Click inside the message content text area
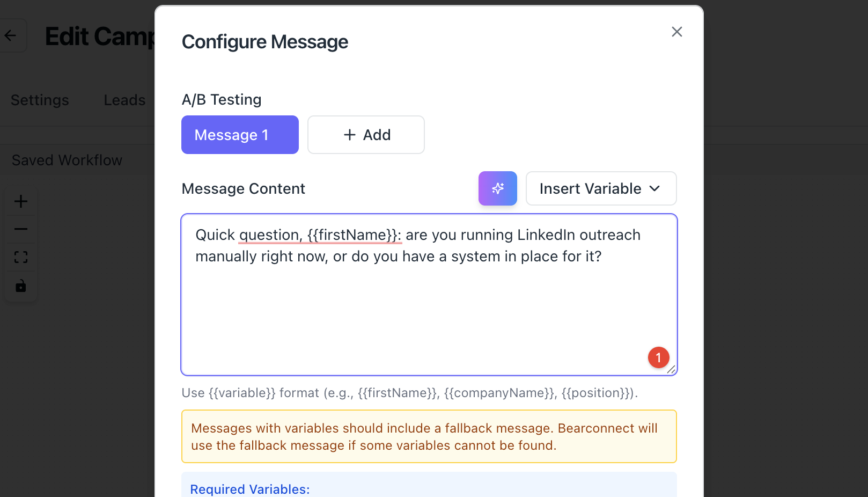868x497 pixels. click(x=429, y=311)
